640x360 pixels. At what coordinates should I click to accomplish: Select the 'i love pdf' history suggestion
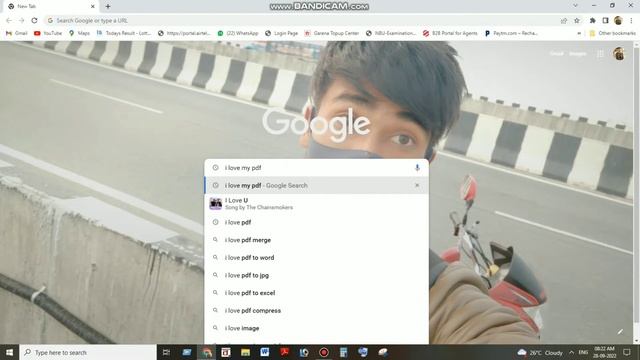[x=317, y=222]
